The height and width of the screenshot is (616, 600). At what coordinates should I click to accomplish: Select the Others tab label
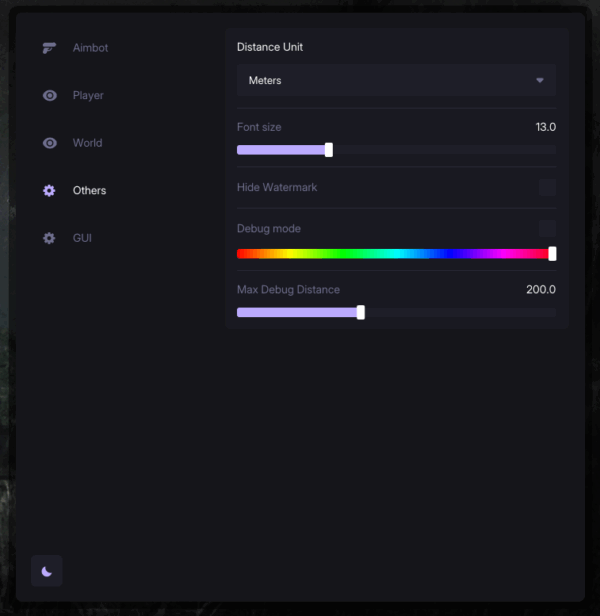tap(90, 191)
